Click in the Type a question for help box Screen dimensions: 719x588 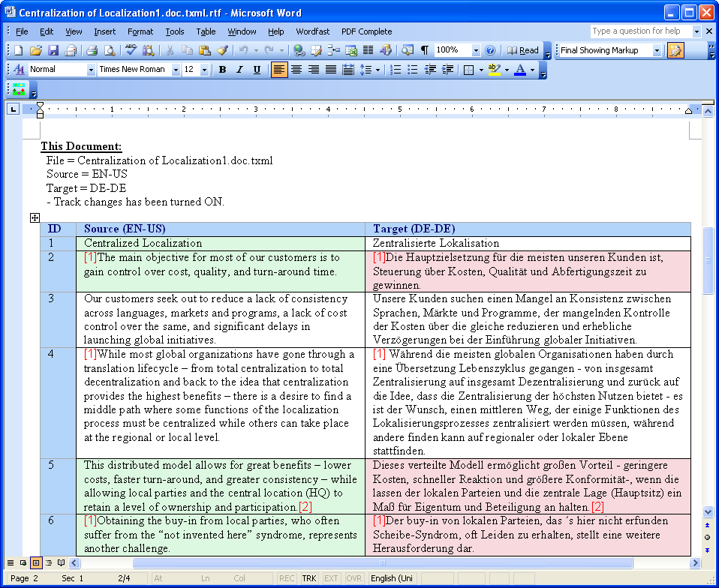tap(641, 31)
